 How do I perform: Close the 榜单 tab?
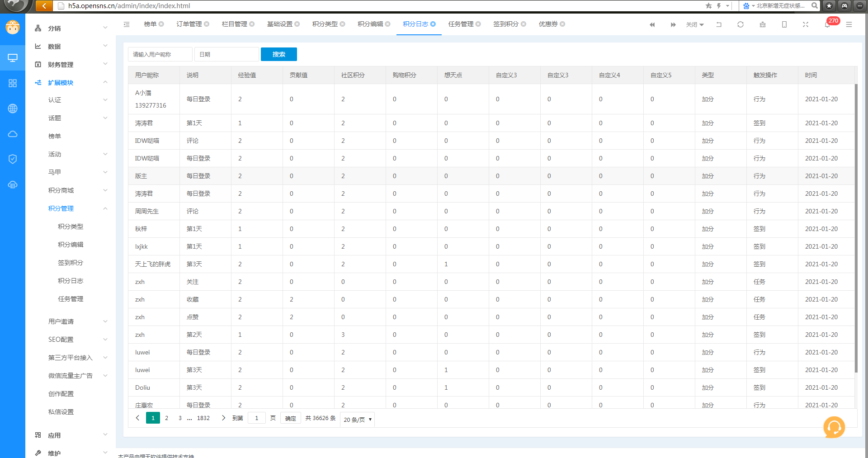pos(161,24)
